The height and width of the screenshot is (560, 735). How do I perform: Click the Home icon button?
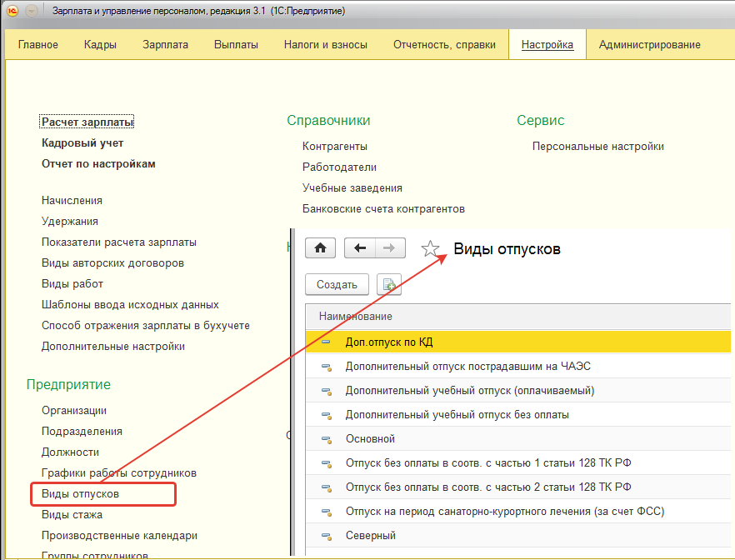click(320, 248)
